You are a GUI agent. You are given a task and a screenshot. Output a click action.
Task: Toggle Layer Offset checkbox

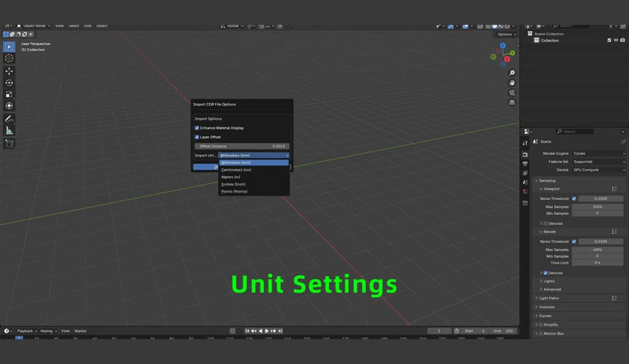click(196, 137)
